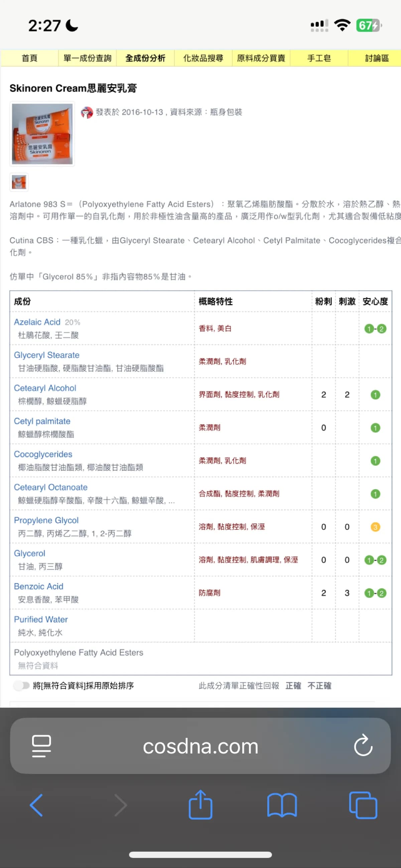Select 全成份分析 tab

[x=145, y=58]
